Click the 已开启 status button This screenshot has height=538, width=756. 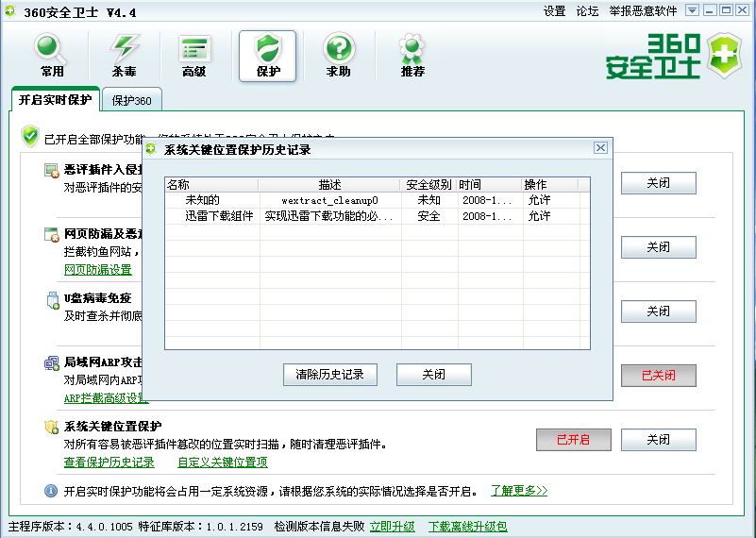573,440
